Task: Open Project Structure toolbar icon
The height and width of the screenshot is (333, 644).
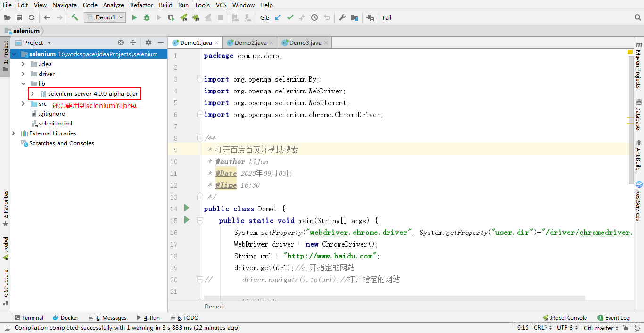Action: pos(355,17)
